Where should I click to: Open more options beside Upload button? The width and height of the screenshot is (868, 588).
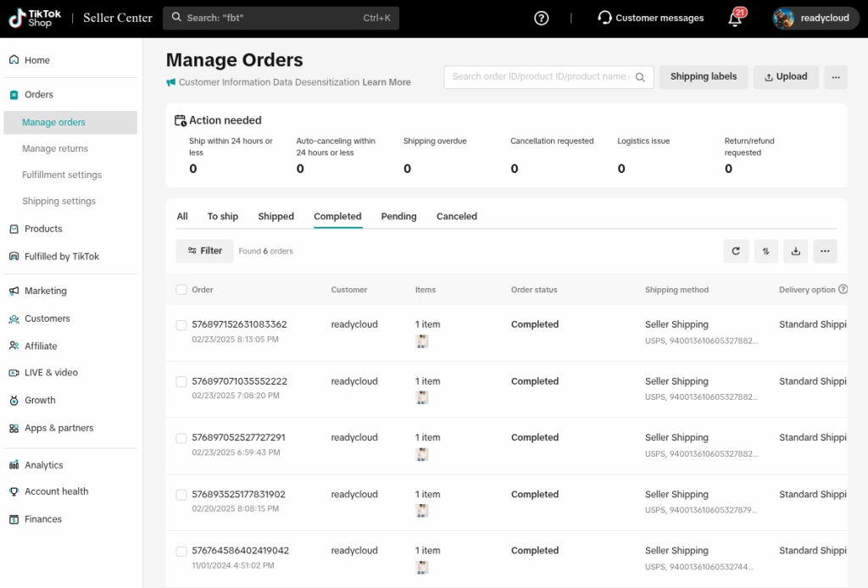click(835, 77)
